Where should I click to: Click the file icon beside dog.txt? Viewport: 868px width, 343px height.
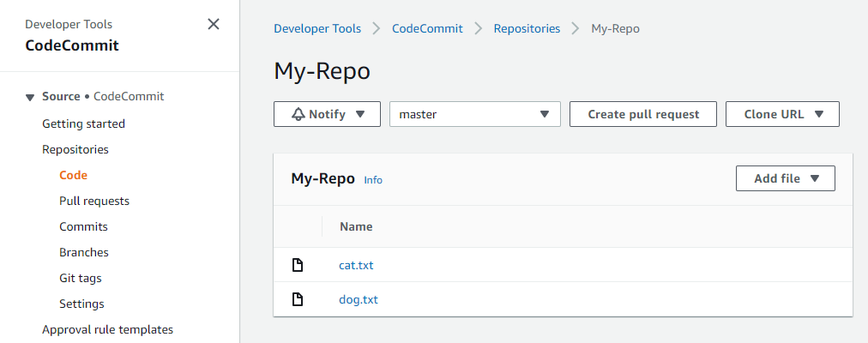pos(298,299)
